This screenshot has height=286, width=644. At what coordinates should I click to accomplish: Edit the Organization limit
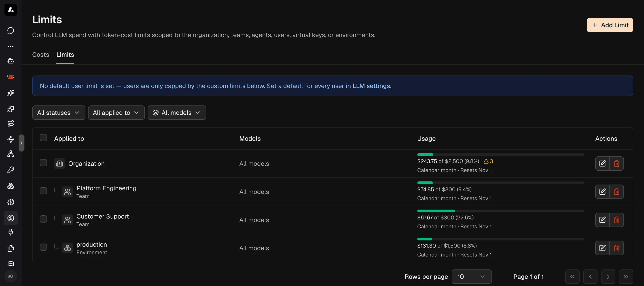point(602,164)
